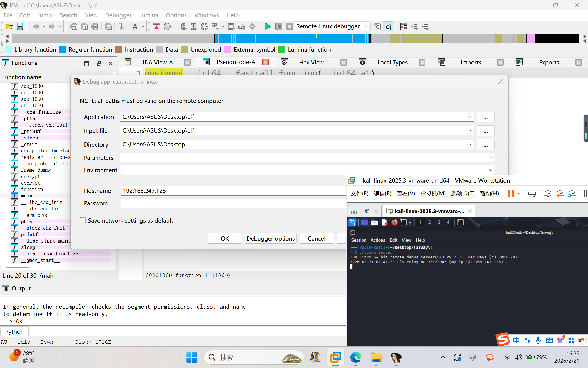Expand the Directory path dropdown
Screen dimensions: 588x368
[469, 144]
